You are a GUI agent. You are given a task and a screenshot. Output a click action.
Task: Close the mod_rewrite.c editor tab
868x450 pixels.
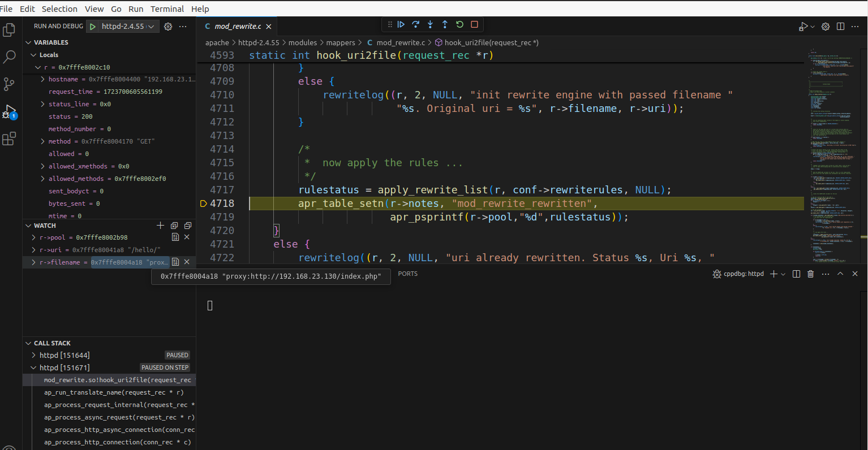(x=269, y=27)
